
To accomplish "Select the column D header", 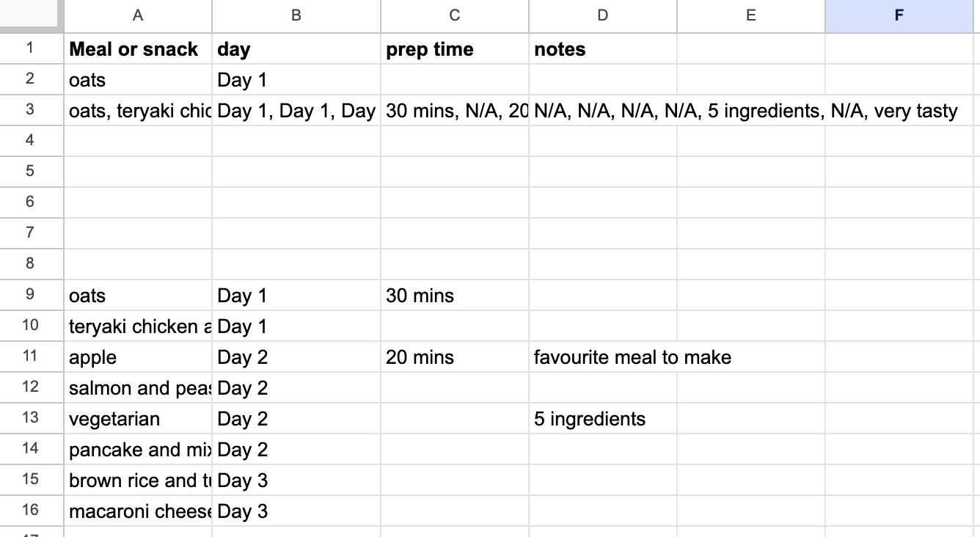I will click(602, 15).
